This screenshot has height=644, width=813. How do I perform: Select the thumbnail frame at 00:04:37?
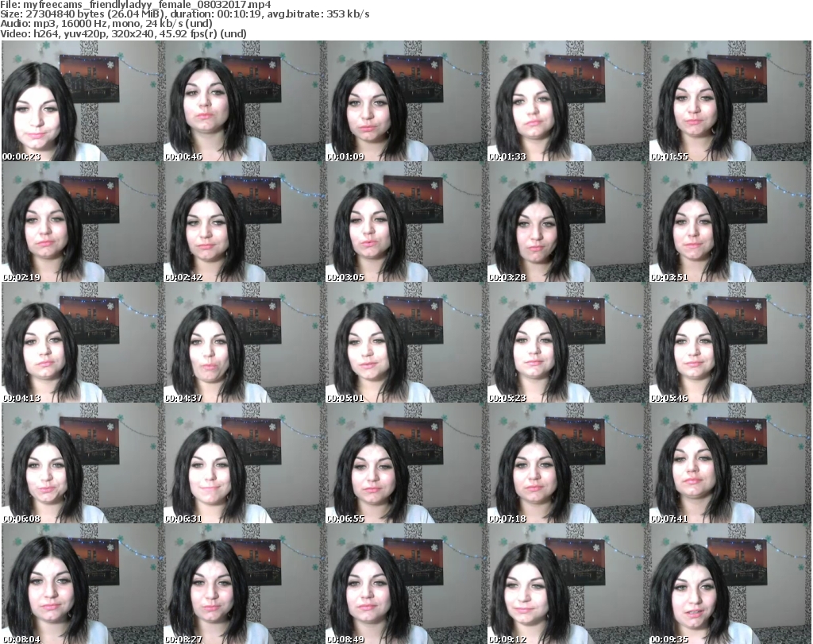tap(245, 342)
